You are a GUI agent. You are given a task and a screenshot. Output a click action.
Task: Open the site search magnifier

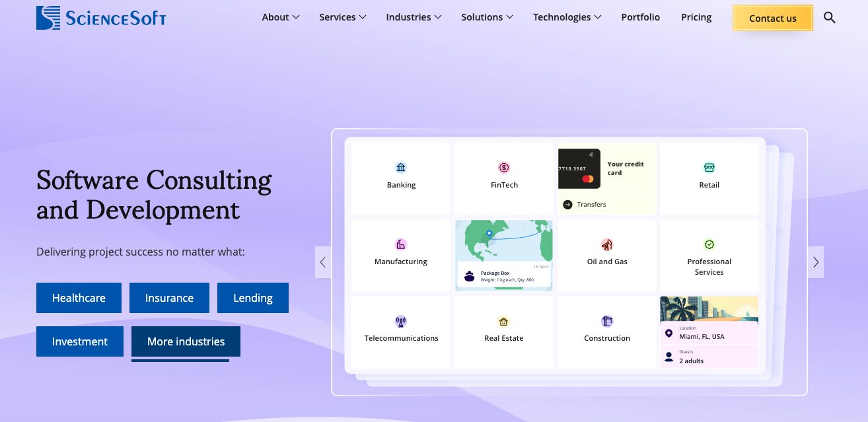pos(830,18)
